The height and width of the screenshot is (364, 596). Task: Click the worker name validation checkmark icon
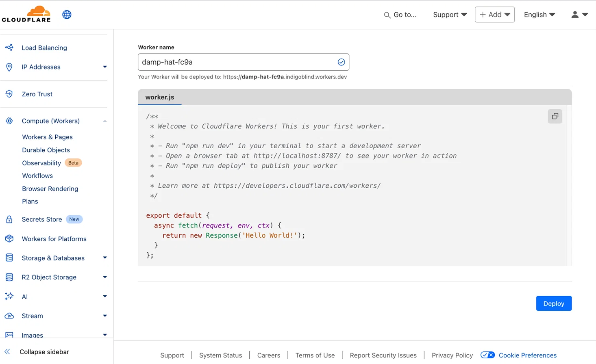tap(341, 62)
